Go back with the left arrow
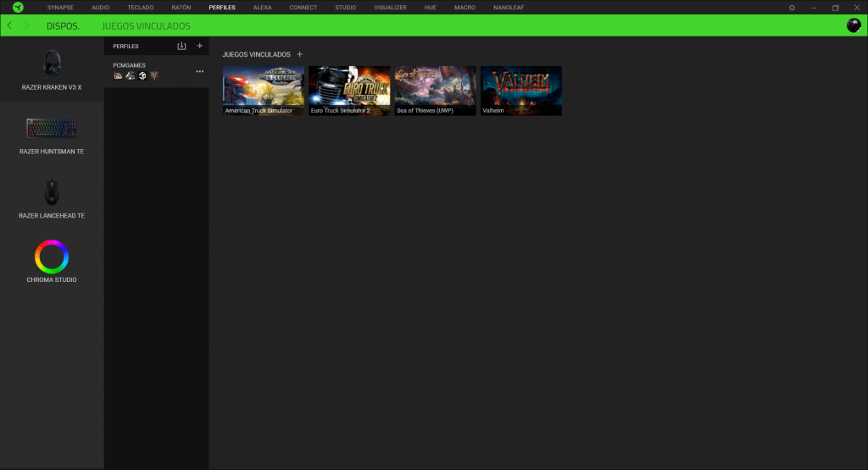Screen dimensions: 868x470 9,26
